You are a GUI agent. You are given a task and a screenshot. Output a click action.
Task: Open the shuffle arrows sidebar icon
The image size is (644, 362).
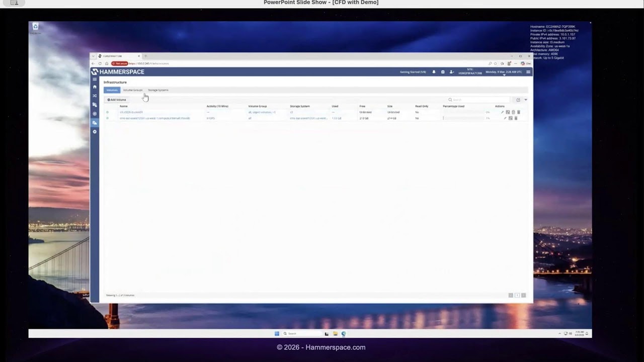95,96
